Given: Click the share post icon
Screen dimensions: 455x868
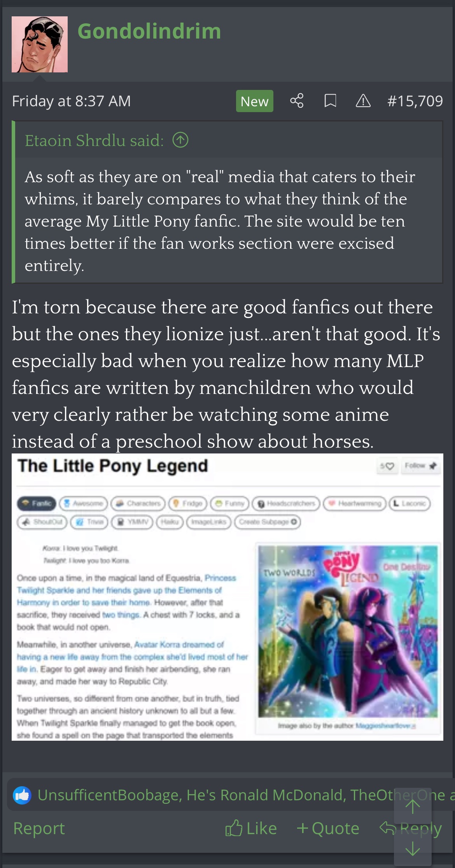Looking at the screenshot, I should (x=297, y=101).
